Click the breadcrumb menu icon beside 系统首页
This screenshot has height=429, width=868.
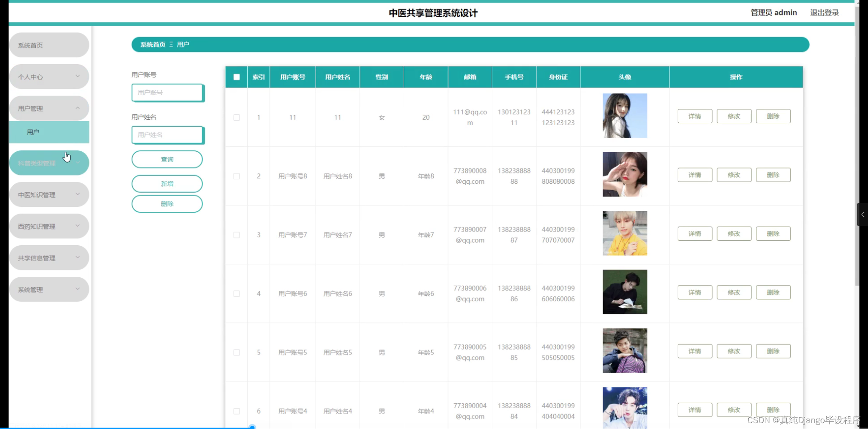(x=171, y=44)
